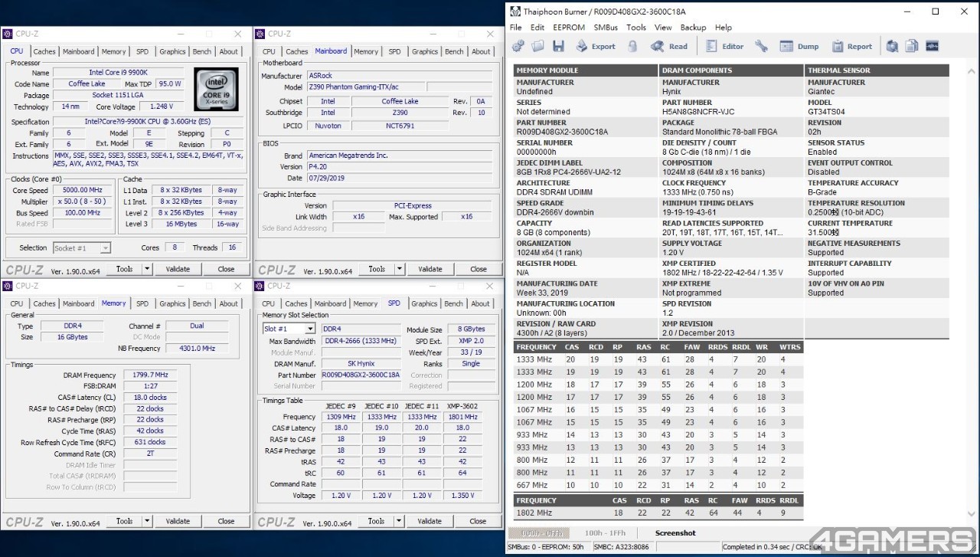Click Tools button in the CPU window

[x=124, y=269]
